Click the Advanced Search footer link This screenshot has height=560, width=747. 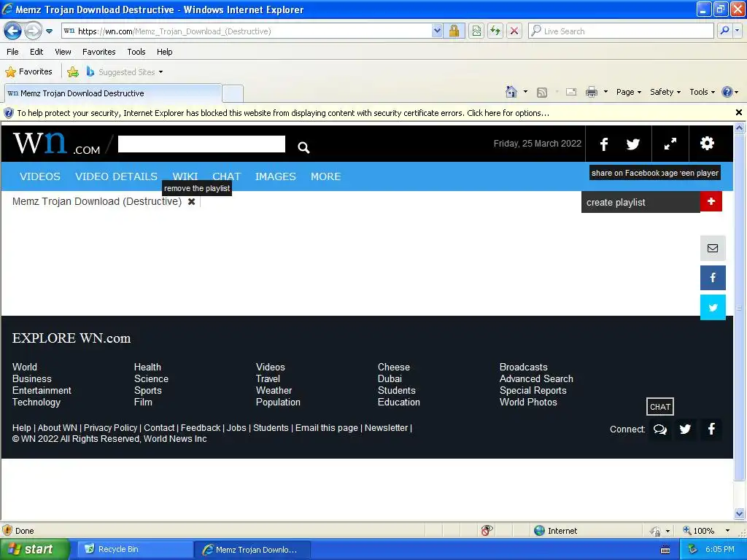(x=536, y=379)
